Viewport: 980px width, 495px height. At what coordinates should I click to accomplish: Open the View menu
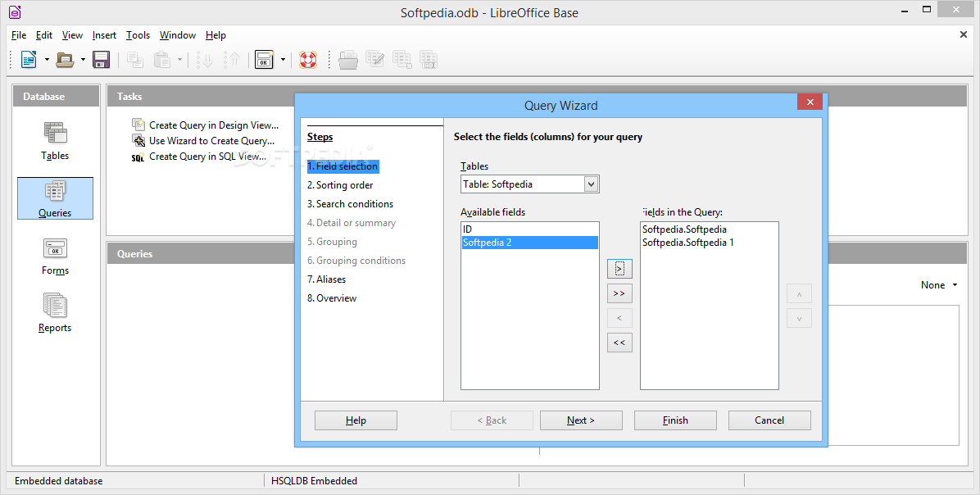coord(72,35)
